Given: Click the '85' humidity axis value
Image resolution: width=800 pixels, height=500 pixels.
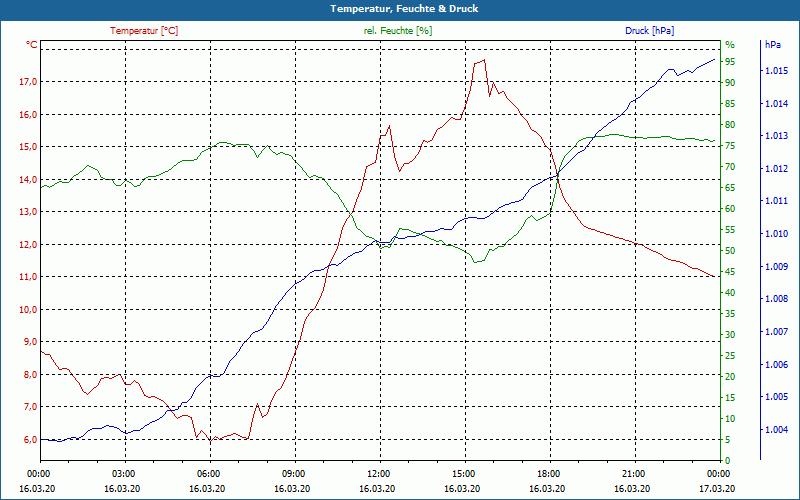Looking at the screenshot, I should (730, 104).
